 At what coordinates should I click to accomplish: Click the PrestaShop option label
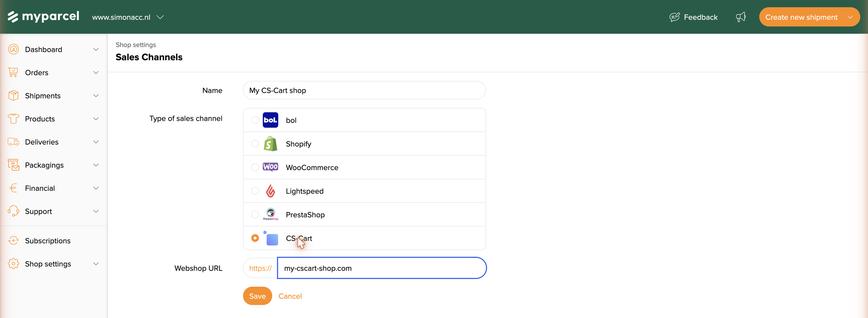(305, 215)
